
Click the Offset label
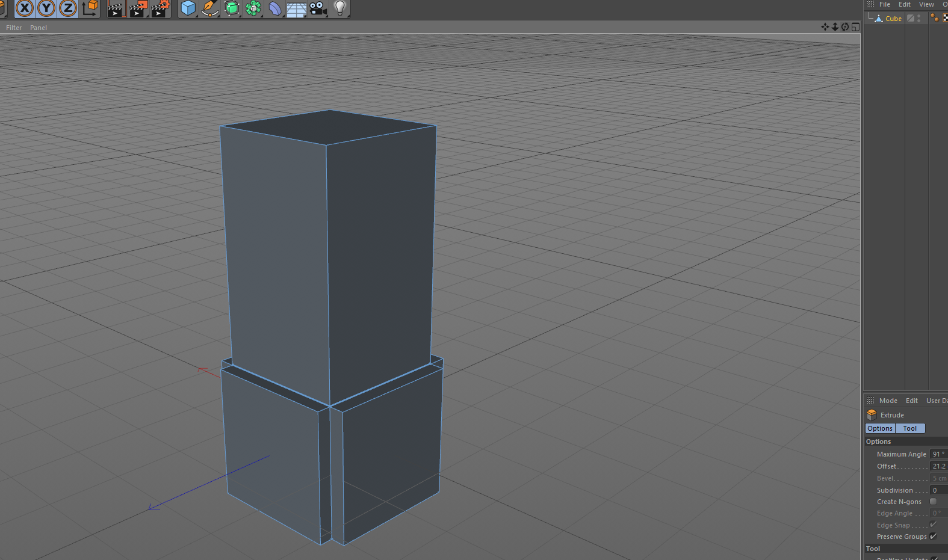887,466
